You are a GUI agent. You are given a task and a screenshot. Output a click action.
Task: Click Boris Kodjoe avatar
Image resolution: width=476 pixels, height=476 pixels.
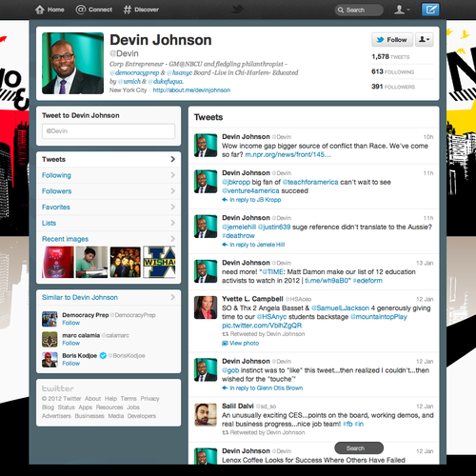tap(50, 360)
